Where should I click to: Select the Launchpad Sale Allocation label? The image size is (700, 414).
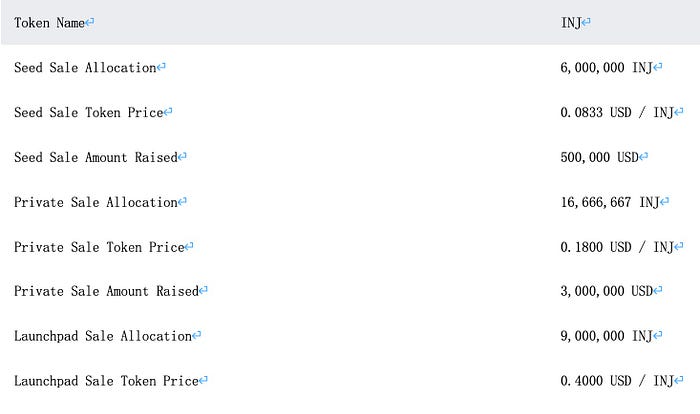click(102, 336)
